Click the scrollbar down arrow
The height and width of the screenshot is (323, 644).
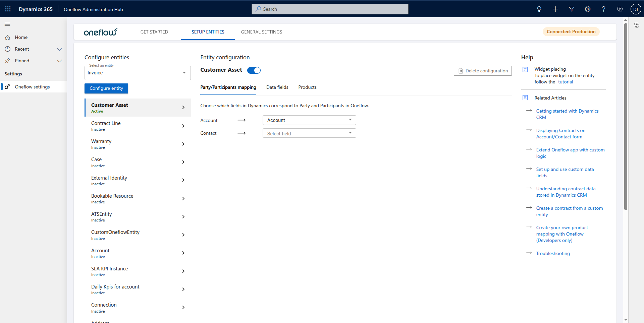(626, 320)
